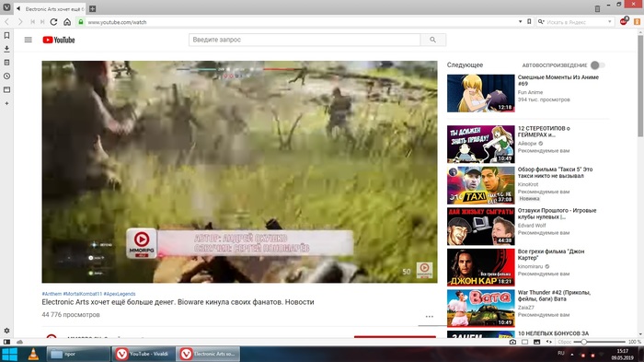The image size is (644, 362).
Task: Open the 'Отзвуки Прошлого' video thumbnail
Action: click(x=480, y=227)
